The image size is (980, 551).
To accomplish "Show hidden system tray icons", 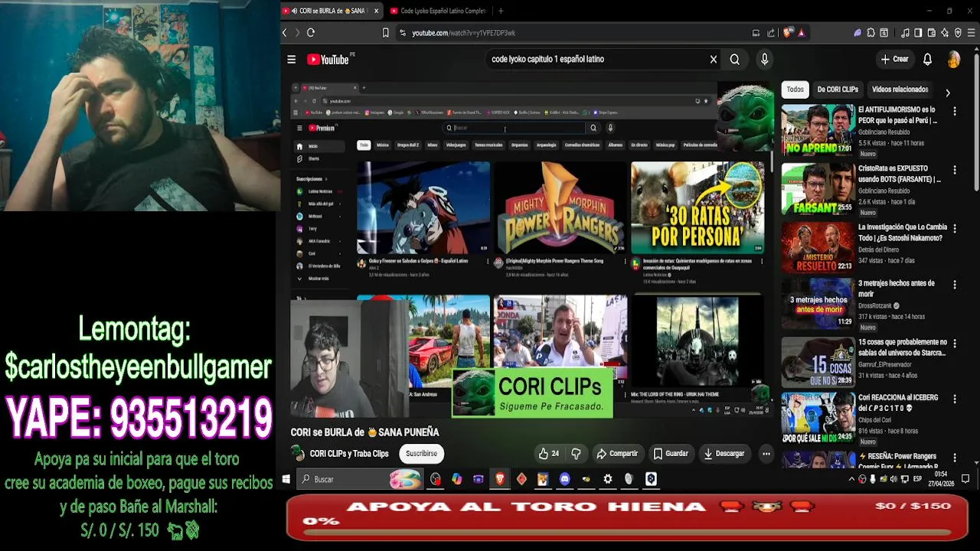I will [x=852, y=479].
